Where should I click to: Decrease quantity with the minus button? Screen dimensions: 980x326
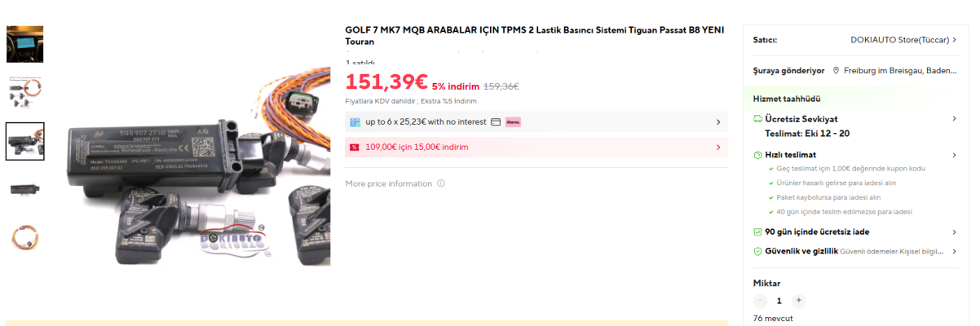tap(760, 301)
